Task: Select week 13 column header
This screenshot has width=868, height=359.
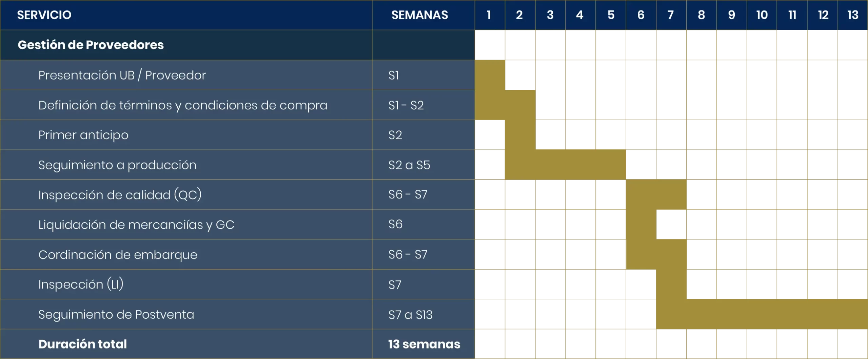Action: (x=852, y=15)
